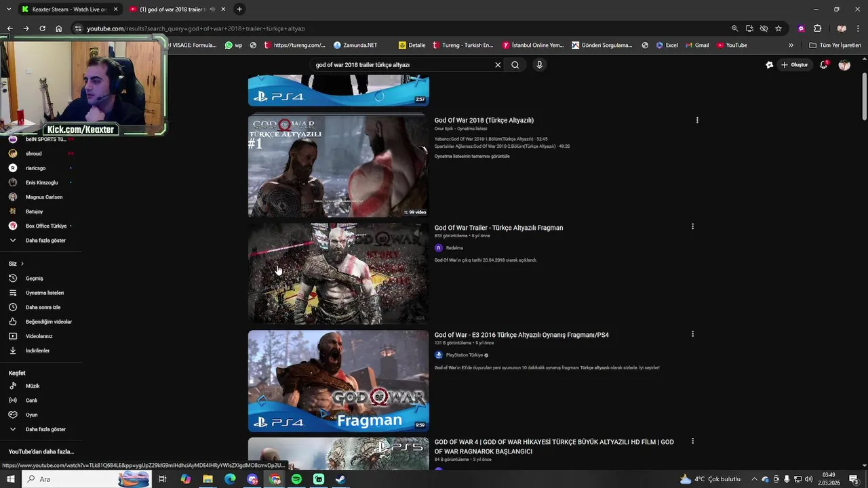Navigate forward in browser history

pyautogui.click(x=26, y=28)
